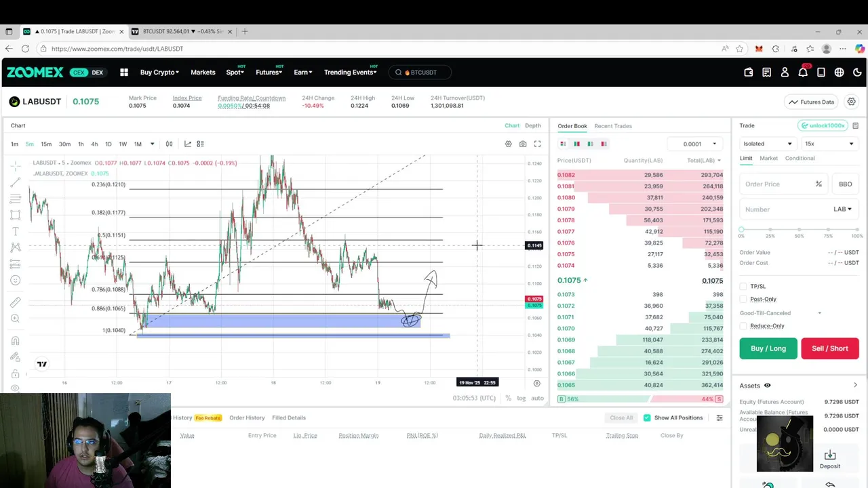The height and width of the screenshot is (488, 868).
Task: Open the Zoomex apps grid menu
Action: pyautogui.click(x=124, y=73)
